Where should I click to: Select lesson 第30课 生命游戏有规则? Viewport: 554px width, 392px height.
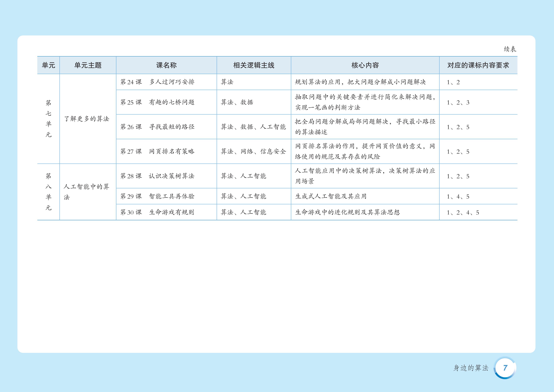[x=157, y=212]
